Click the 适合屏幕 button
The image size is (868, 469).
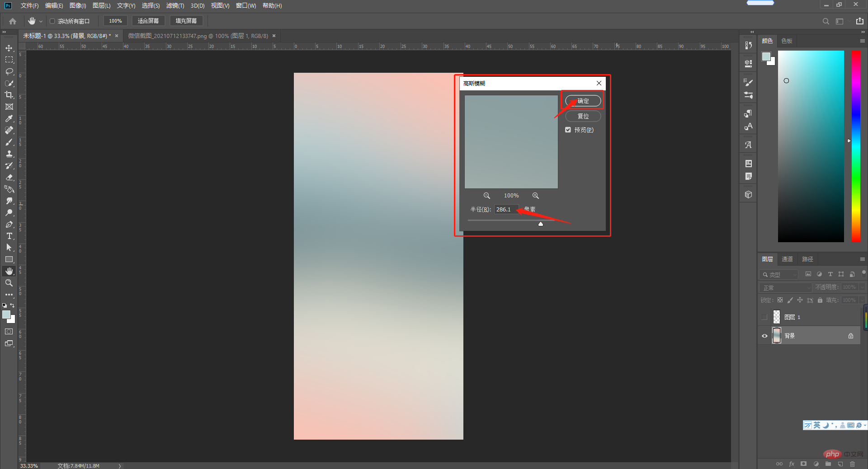(148, 21)
